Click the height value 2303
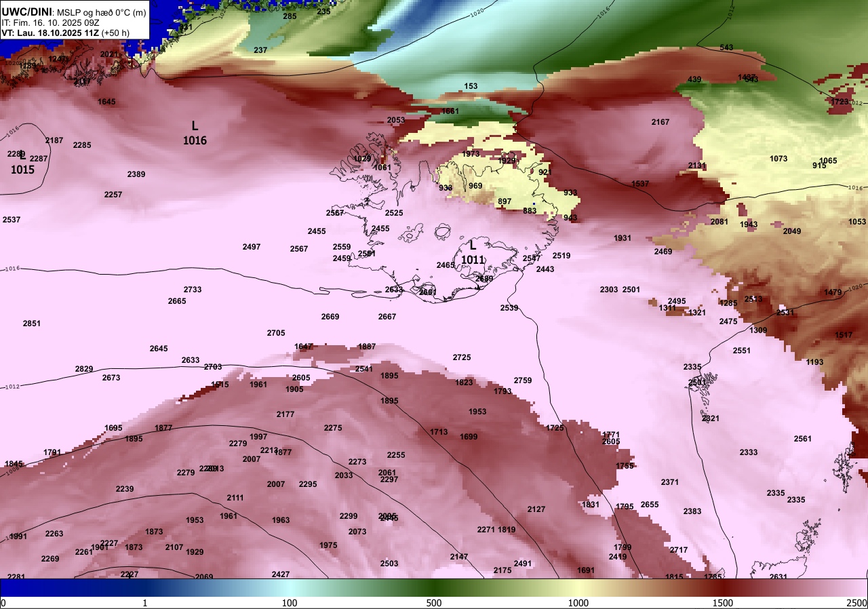Image resolution: width=868 pixels, height=609 pixels. pyautogui.click(x=609, y=290)
